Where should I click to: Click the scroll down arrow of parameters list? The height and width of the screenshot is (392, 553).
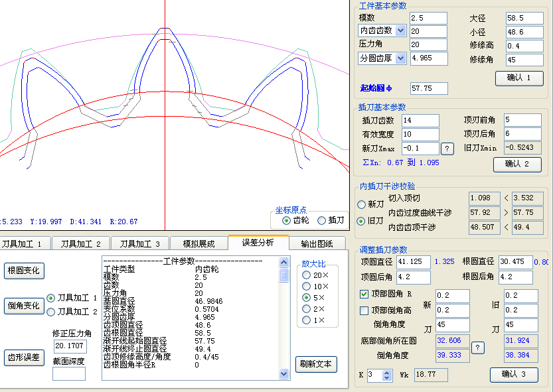(x=284, y=373)
